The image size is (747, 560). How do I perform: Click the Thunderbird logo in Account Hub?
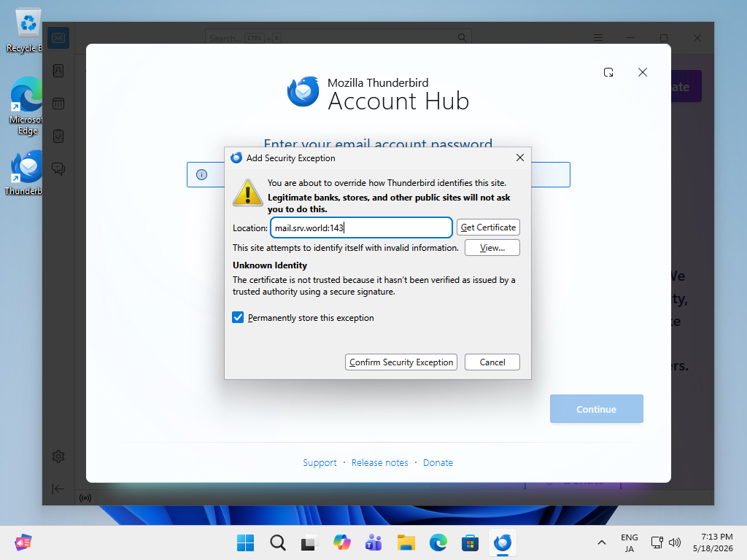[303, 91]
